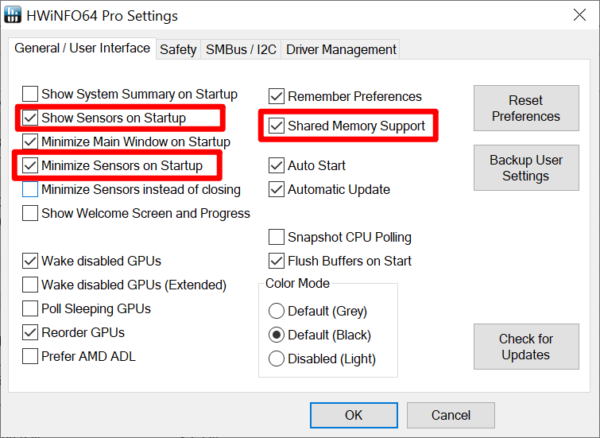This screenshot has height=438, width=600.
Task: Toggle Minimize Main Window on Startup
Action: [30, 142]
